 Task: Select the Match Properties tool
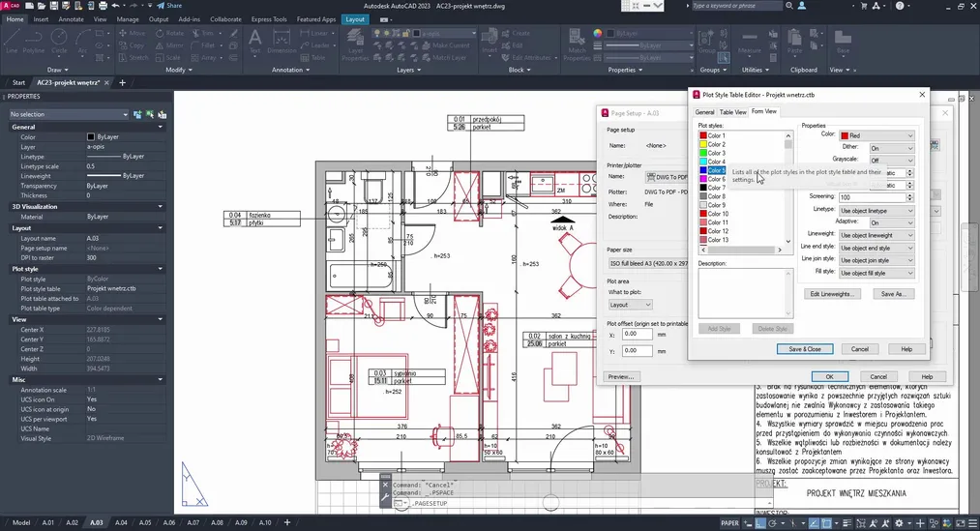pyautogui.click(x=577, y=44)
